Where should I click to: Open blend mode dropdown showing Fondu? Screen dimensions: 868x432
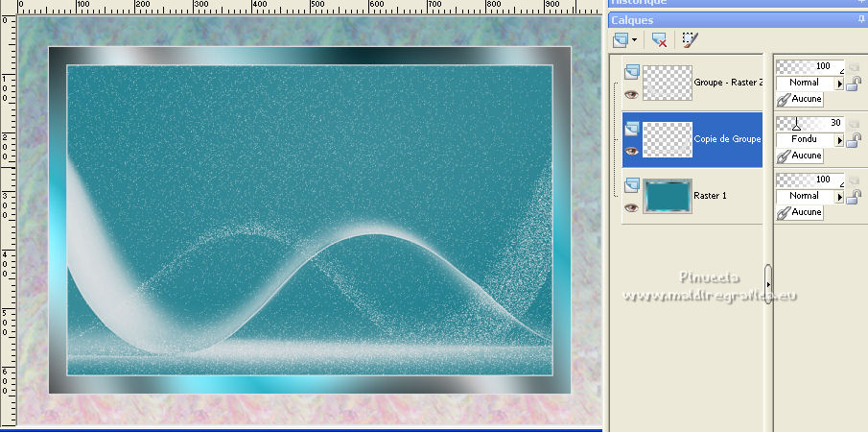pyautogui.click(x=805, y=139)
